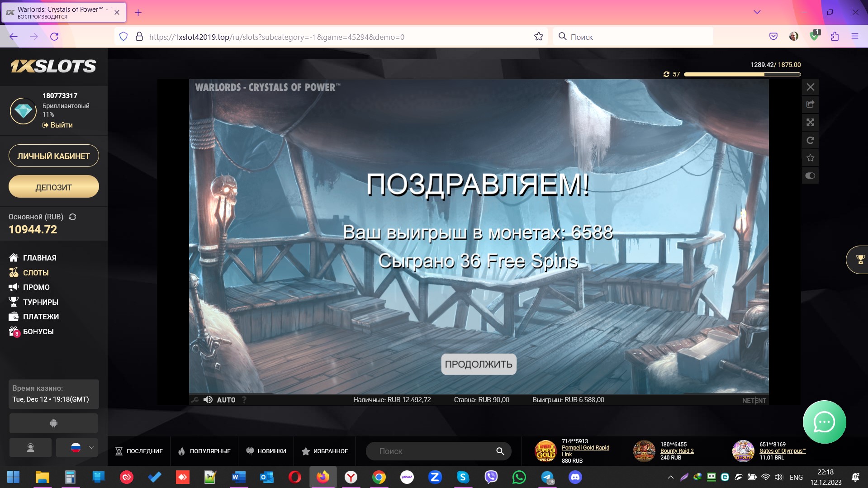Image resolution: width=868 pixels, height=488 pixels.
Task: Click the site tracking protection shield icon
Action: click(123, 37)
